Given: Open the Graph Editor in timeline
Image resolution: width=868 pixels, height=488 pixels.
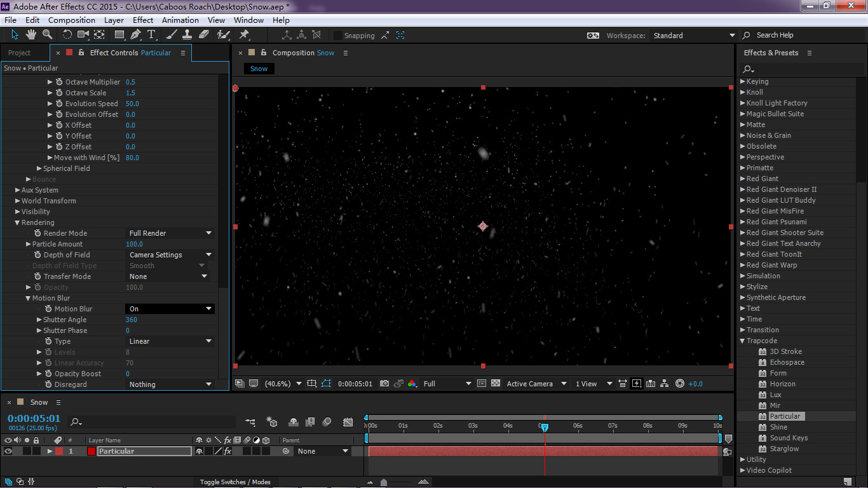Looking at the screenshot, I should click(348, 421).
